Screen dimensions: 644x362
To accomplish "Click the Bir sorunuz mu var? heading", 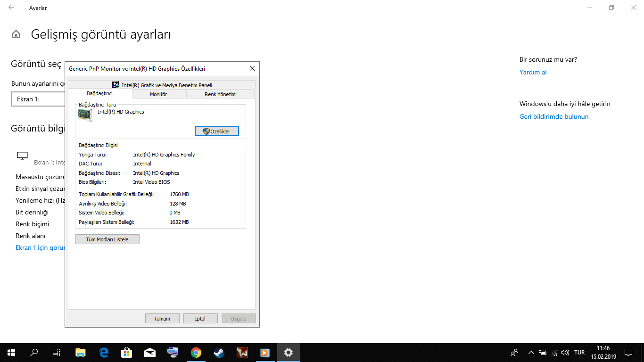I will point(548,59).
